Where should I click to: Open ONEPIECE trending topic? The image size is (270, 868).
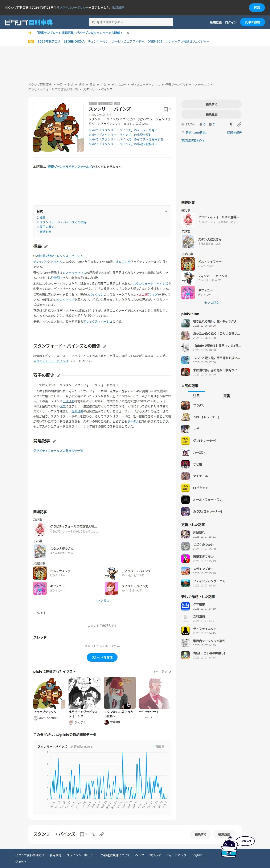[155, 41]
